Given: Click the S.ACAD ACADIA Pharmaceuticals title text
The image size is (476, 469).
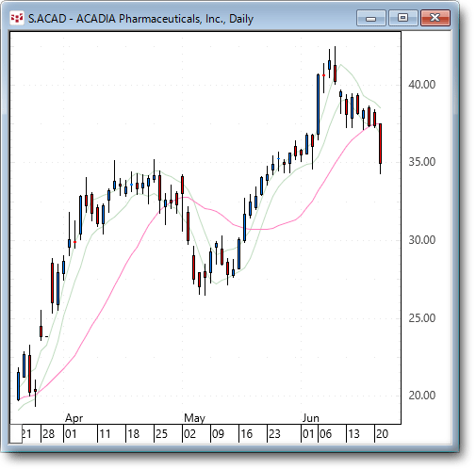Looking at the screenshot, I should (x=140, y=19).
